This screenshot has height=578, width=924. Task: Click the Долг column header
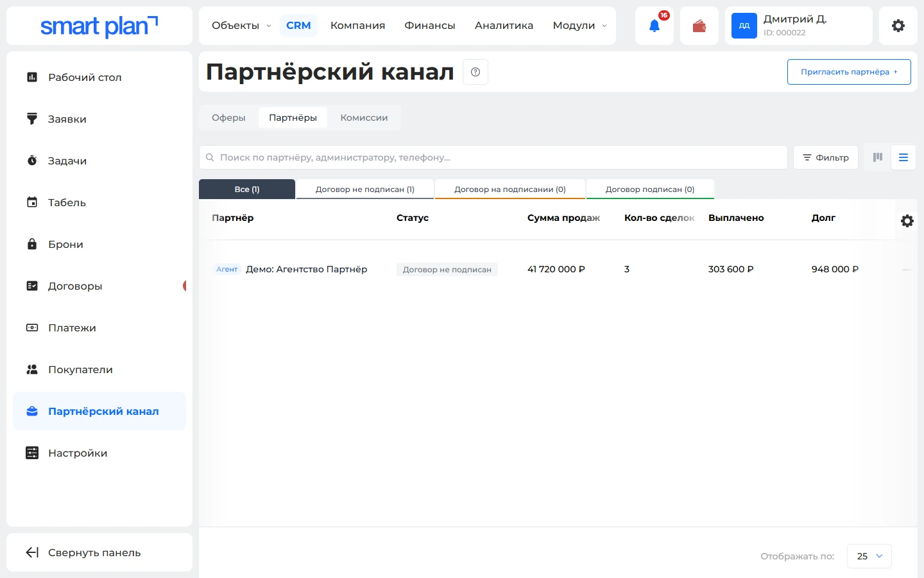point(823,218)
